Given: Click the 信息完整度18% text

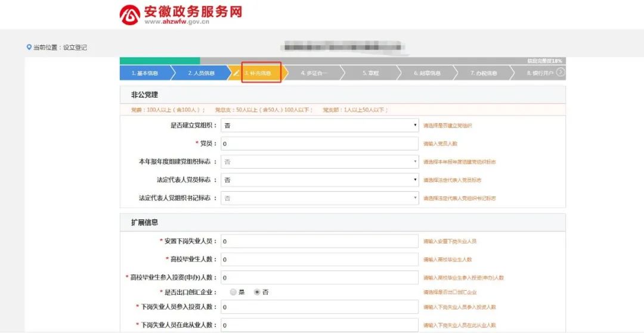Looking at the screenshot, I should tap(544, 61).
